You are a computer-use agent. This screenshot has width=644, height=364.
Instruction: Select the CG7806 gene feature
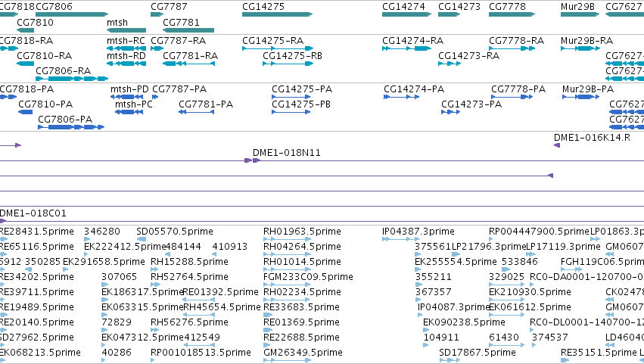pos(72,14)
